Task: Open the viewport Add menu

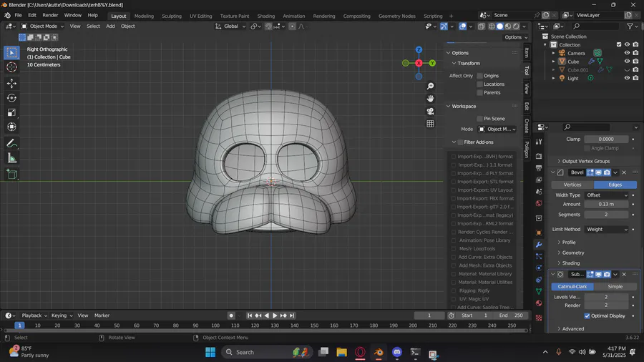Action: click(x=110, y=26)
